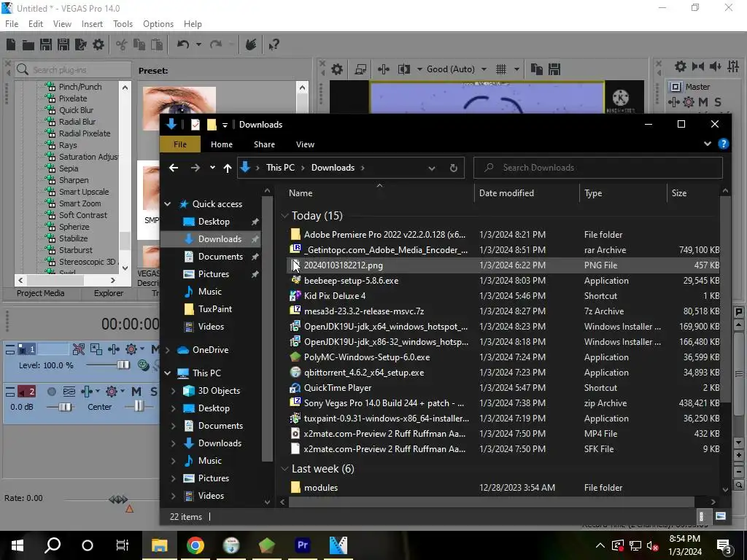Open the Home tab in File Explorer ribbon
747x560 pixels.
(x=222, y=144)
